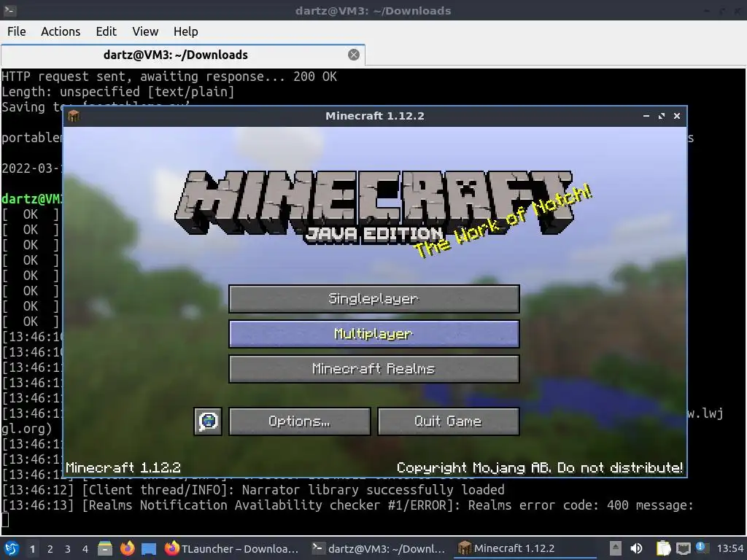Click the Minecraft window's chest title icon
Screen dimensions: 747x560
pos(74,116)
